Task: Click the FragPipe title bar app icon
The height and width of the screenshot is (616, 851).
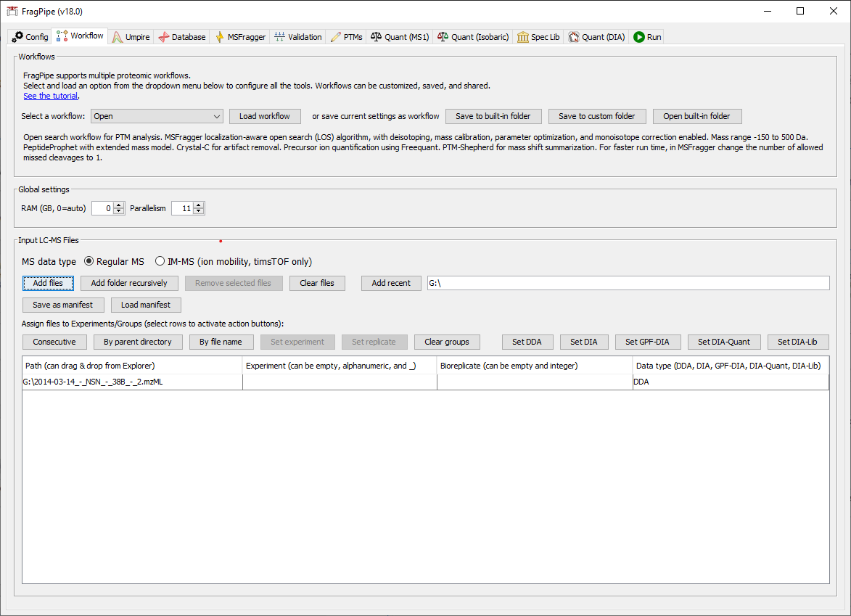Action: pos(12,12)
